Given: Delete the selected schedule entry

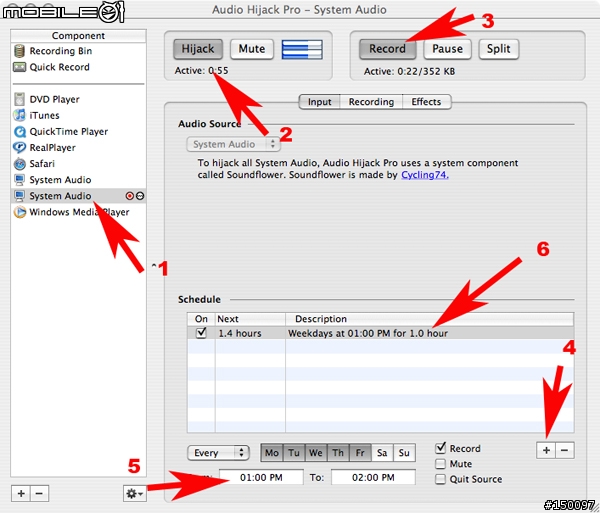Looking at the screenshot, I should tap(564, 450).
